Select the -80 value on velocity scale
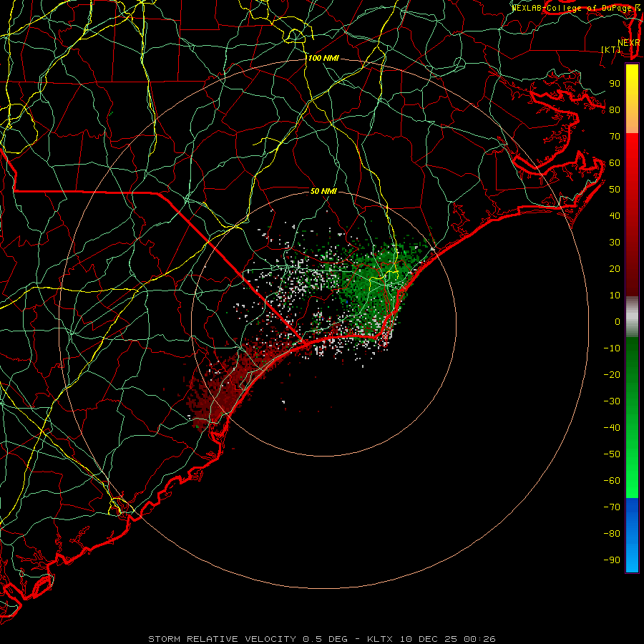The height and width of the screenshot is (644, 644). point(612,534)
